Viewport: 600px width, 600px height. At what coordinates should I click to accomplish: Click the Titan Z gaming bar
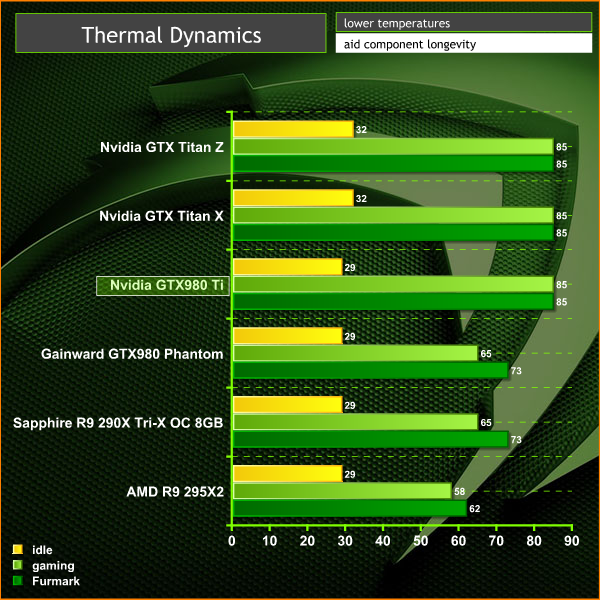click(393, 147)
